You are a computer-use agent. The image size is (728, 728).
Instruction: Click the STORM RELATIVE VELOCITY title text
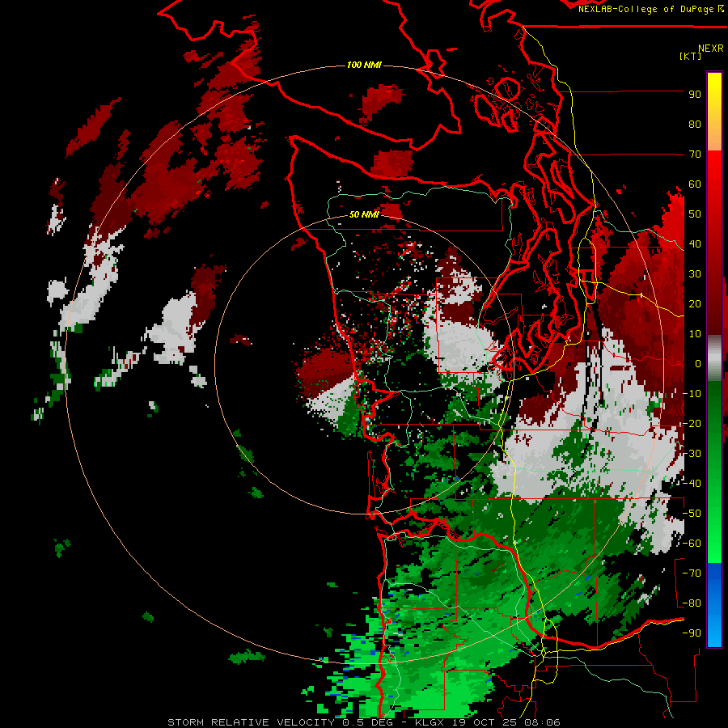(251, 722)
